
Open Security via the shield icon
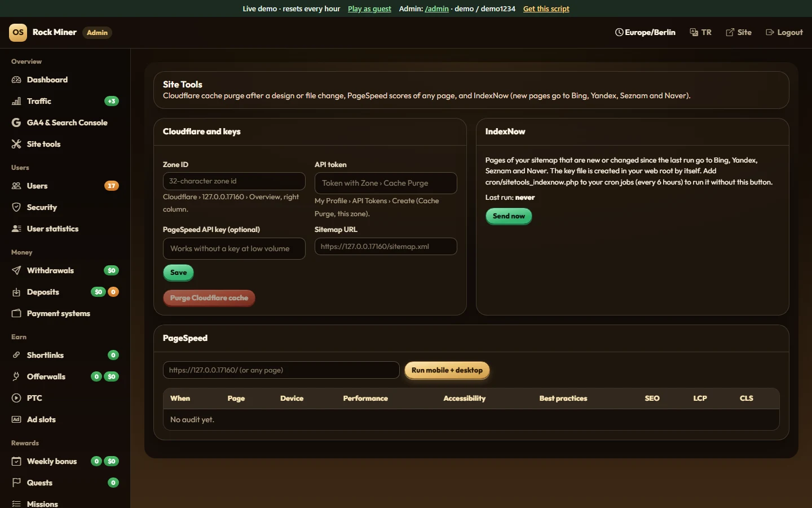(16, 207)
